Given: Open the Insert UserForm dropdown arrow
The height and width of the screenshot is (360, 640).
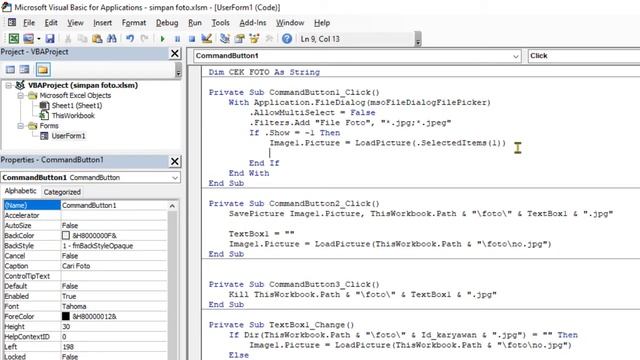Looking at the screenshot, I should (39, 39).
